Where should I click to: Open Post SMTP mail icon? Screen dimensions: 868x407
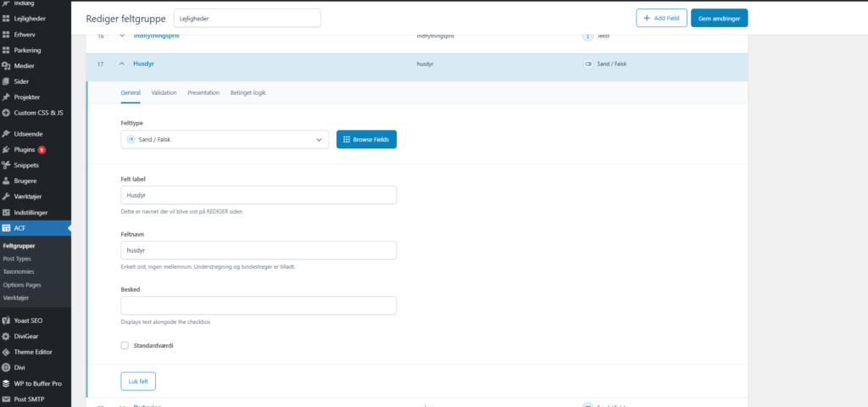click(x=6, y=399)
